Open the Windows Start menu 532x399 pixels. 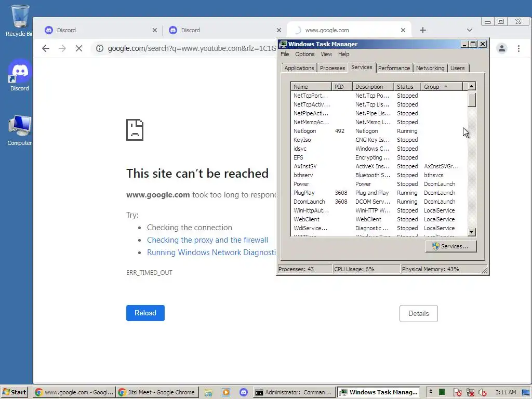[14, 392]
